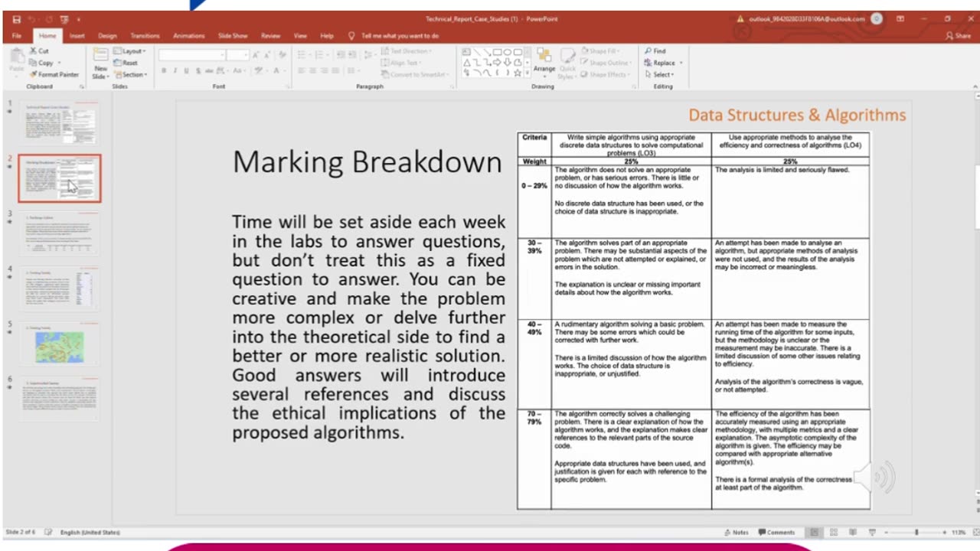
Task: Toggle Bold formatting
Action: [164, 70]
